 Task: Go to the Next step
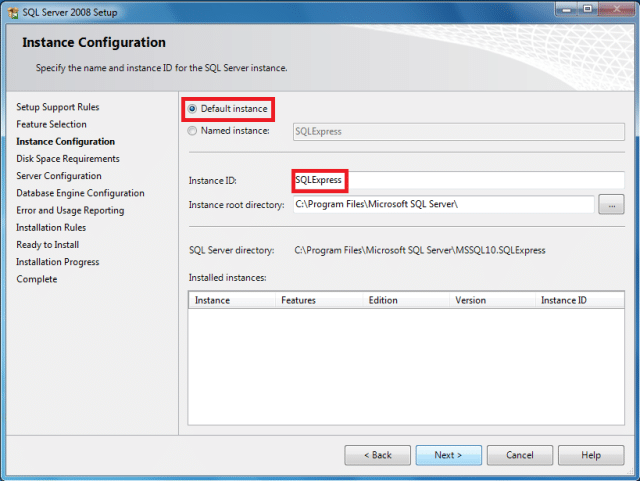click(449, 455)
